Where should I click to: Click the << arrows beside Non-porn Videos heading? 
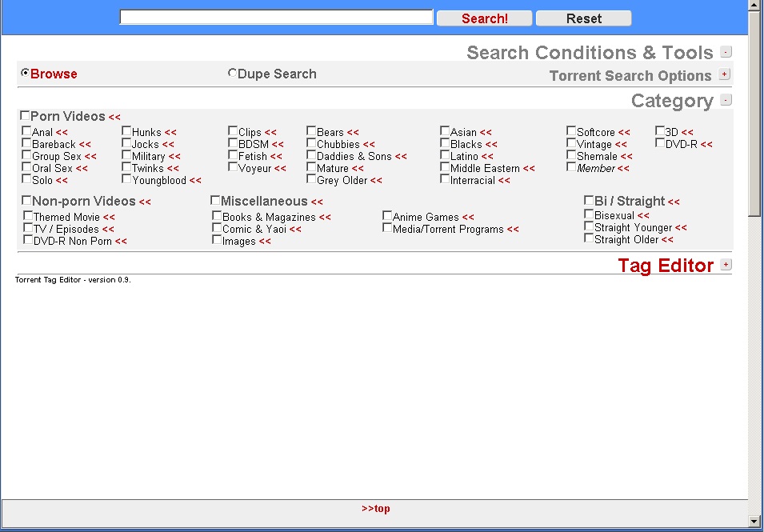pos(145,202)
